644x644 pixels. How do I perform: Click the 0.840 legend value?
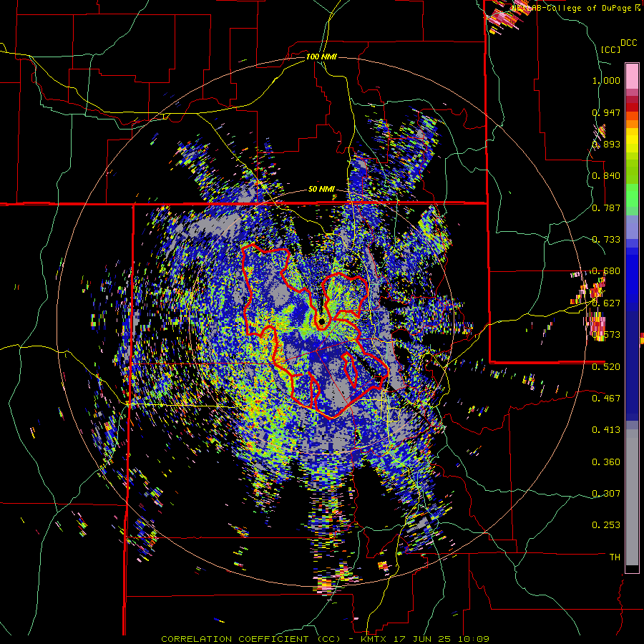coord(606,176)
